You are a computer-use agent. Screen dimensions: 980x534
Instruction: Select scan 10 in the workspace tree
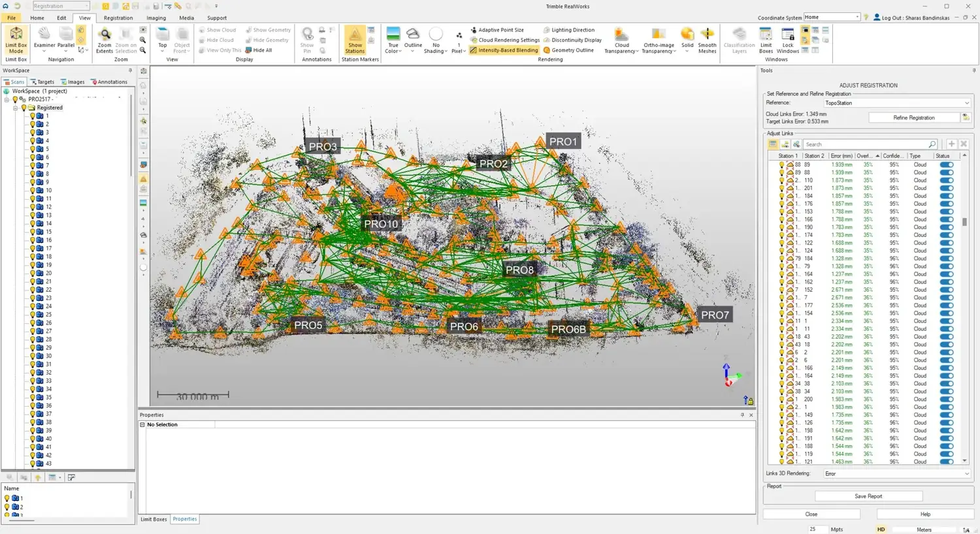pos(48,190)
